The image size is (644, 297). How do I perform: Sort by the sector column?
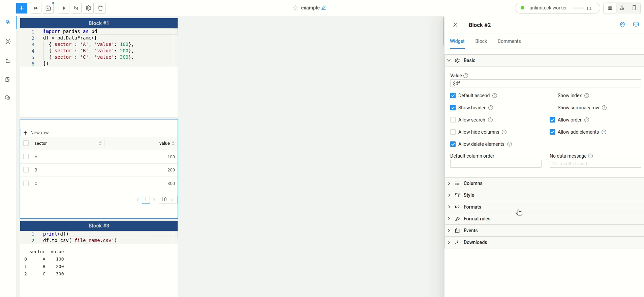[100, 143]
